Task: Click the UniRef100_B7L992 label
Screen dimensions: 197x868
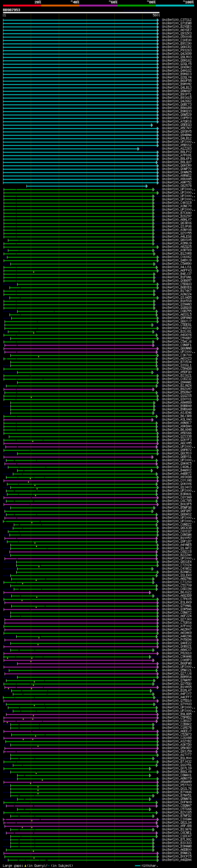Action: (177, 839)
